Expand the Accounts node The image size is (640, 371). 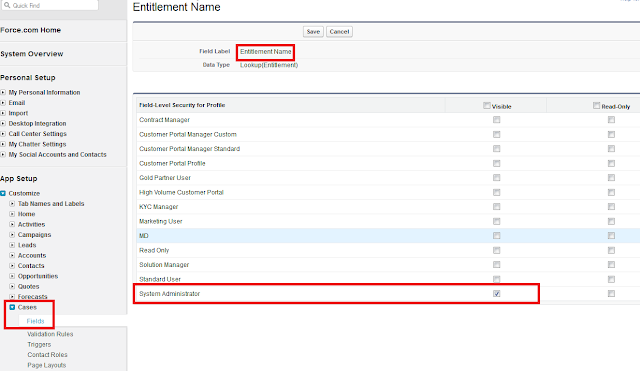coord(12,255)
